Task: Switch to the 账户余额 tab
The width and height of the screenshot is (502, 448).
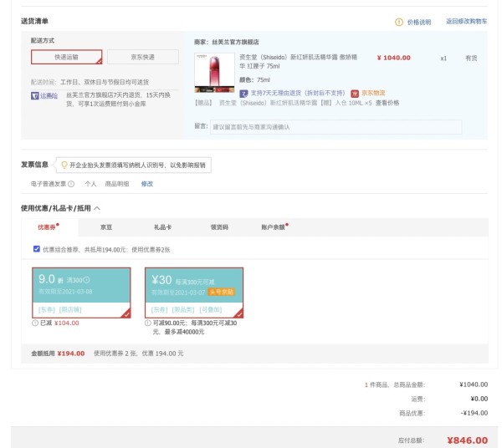Action: click(273, 227)
